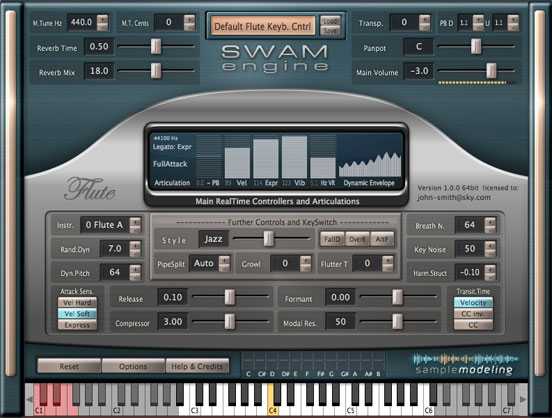Click the Compressor value 3.00

click(172, 322)
